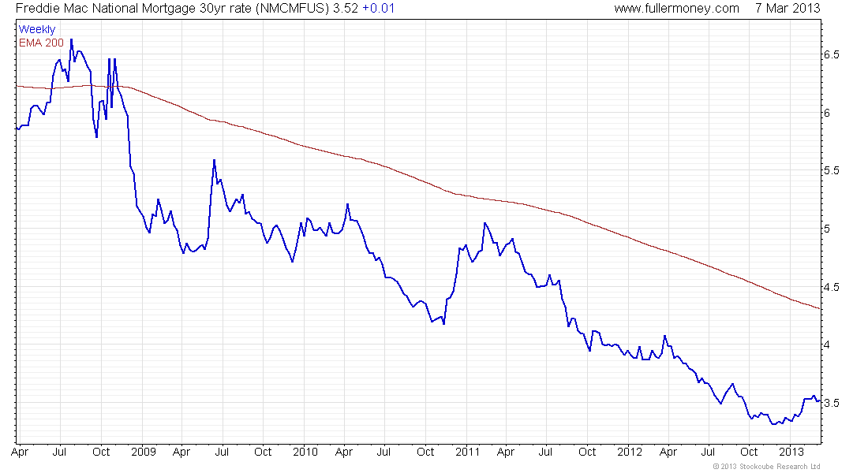Click the y-axis label '4.5'
This screenshot has height=473, width=868.
[x=832, y=287]
